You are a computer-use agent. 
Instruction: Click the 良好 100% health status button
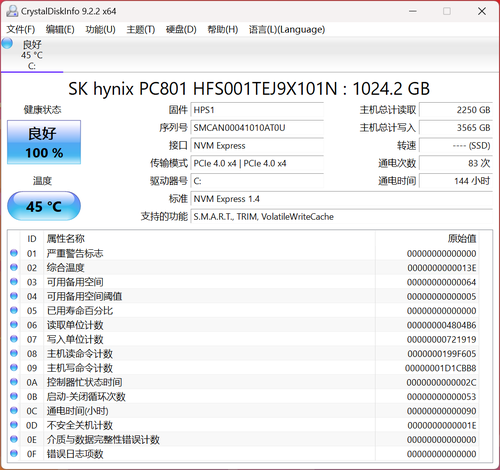[x=44, y=142]
